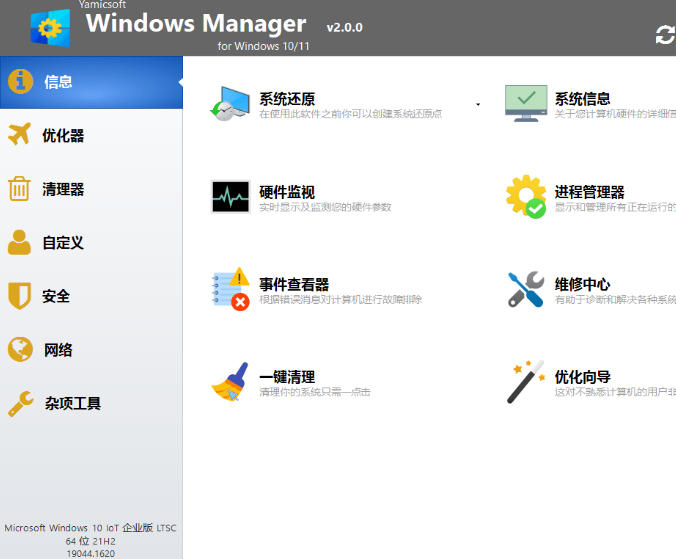Screen dimensions: 676x559
Task: Switch to the 信息 tab label
Action: coord(58,81)
